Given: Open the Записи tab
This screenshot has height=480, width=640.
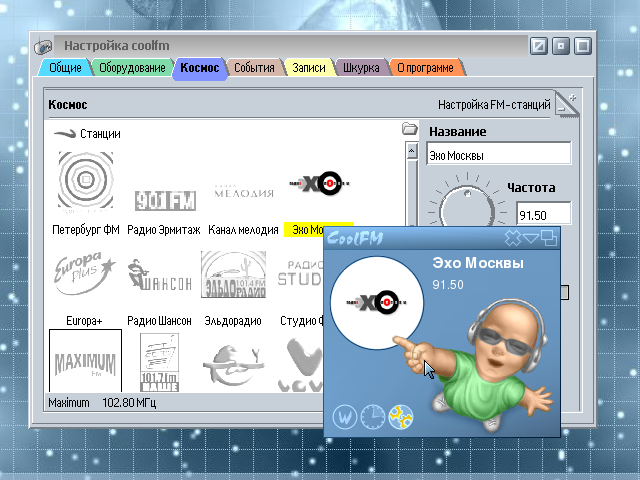Looking at the screenshot, I should (309, 68).
